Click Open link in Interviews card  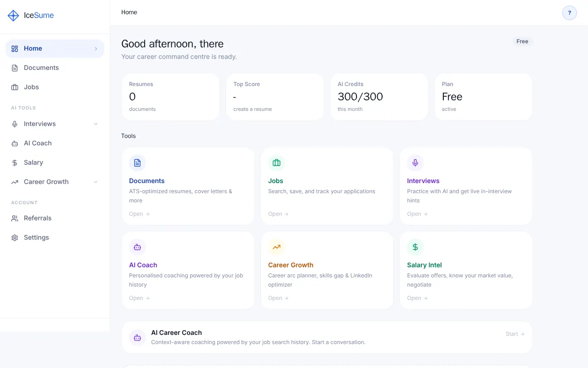[417, 214]
